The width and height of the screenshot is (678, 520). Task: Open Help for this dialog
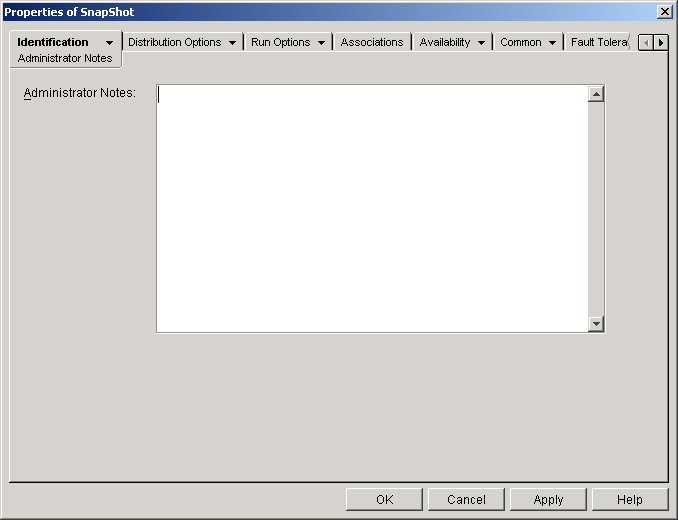630,500
